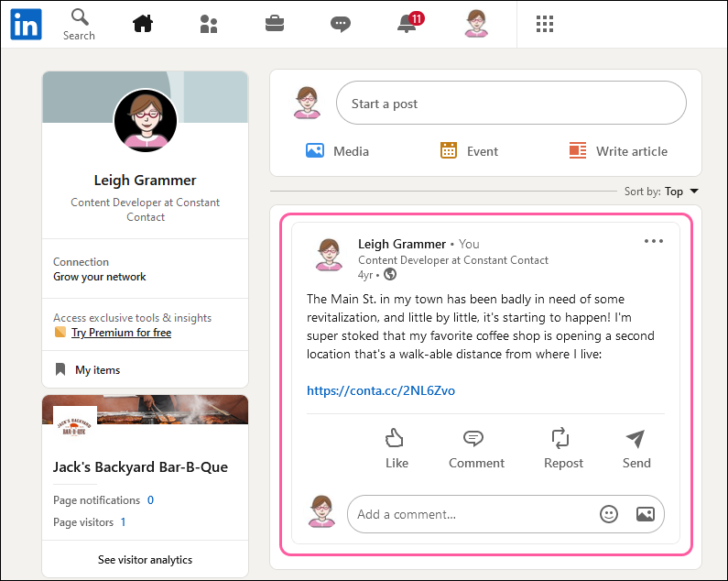The width and height of the screenshot is (728, 581).
Task: Click large profile picture in sidebar card
Action: coord(146,120)
